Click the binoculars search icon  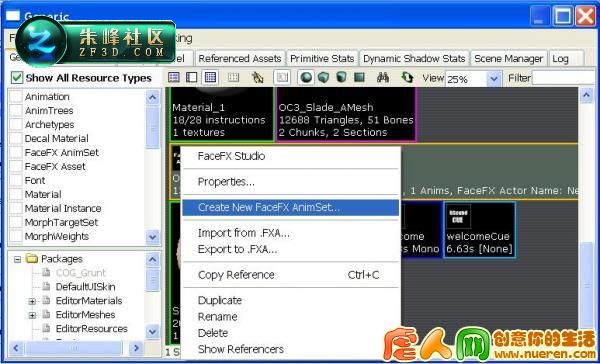[383, 78]
